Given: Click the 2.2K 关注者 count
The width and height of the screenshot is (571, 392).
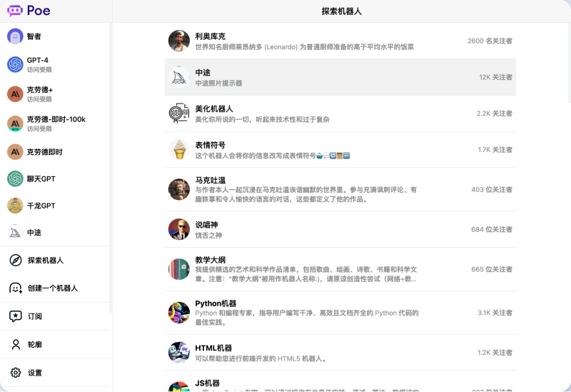Looking at the screenshot, I should (494, 114).
